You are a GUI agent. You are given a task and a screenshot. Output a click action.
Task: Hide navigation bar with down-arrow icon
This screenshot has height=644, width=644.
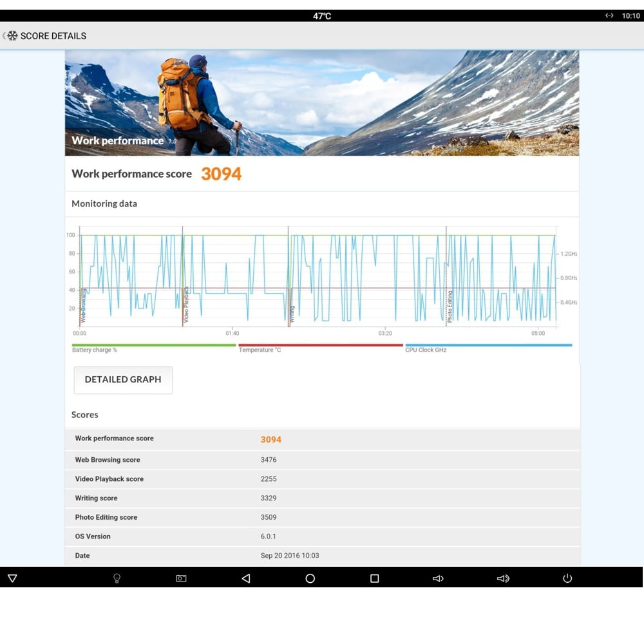tap(12, 578)
